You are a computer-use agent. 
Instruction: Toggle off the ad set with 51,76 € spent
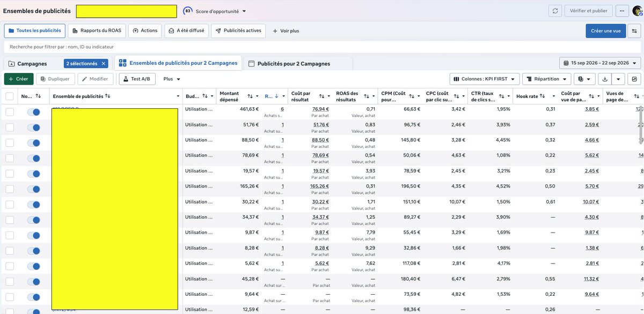tap(33, 128)
